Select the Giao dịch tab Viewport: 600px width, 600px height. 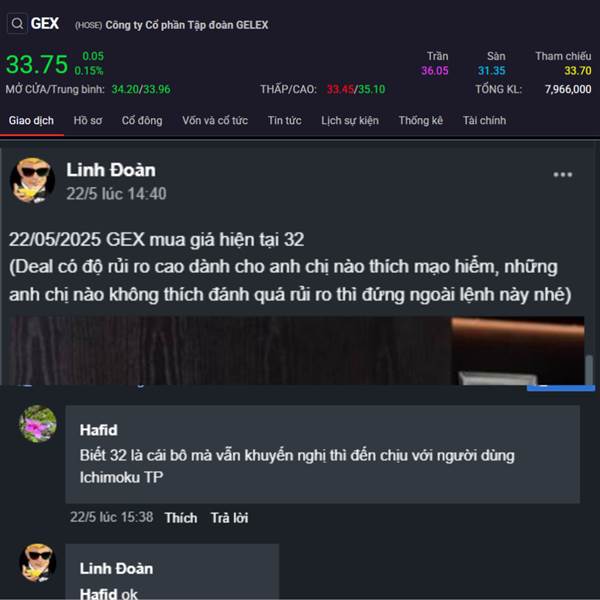point(31,121)
